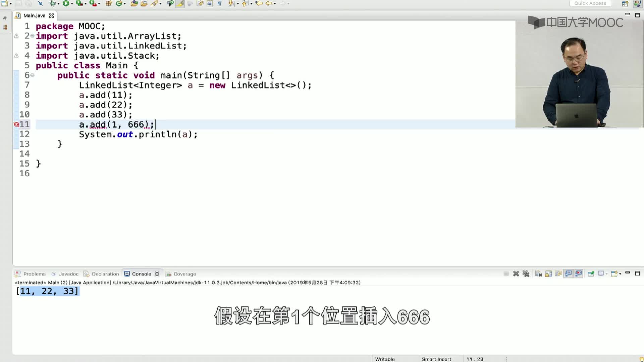Click the Search flashlight icon
The image size is (644, 362).
(154, 3)
